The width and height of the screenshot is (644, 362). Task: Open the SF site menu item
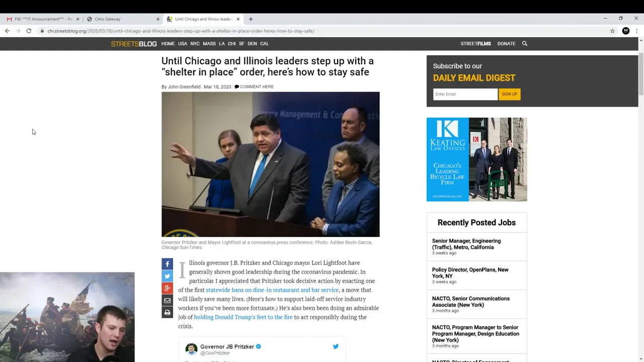(242, 44)
